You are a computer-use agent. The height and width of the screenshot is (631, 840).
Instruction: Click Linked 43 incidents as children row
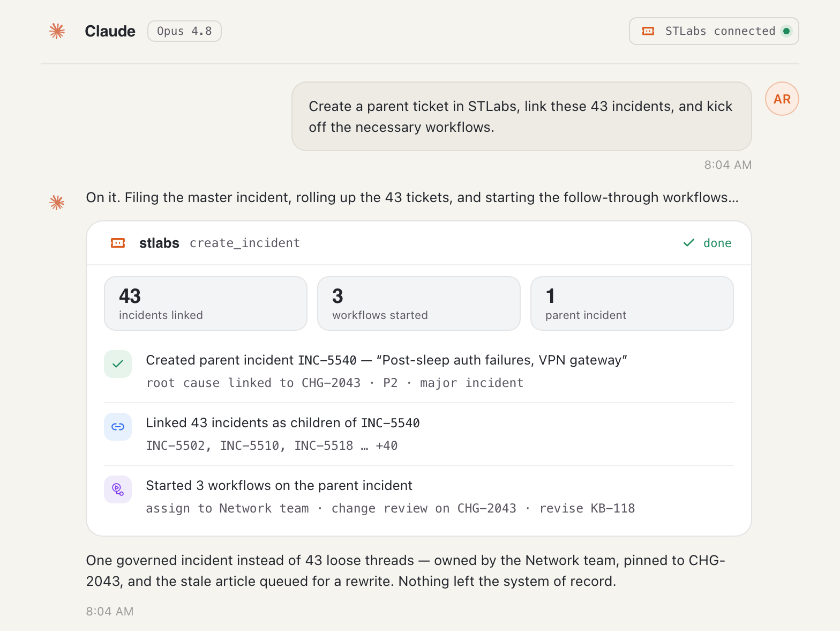click(419, 434)
